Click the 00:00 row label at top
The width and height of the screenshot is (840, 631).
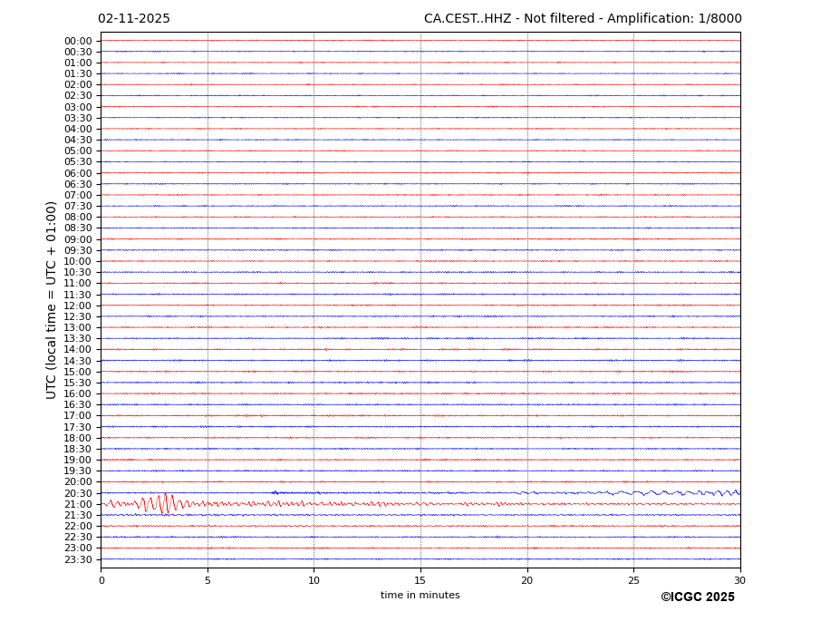point(77,41)
